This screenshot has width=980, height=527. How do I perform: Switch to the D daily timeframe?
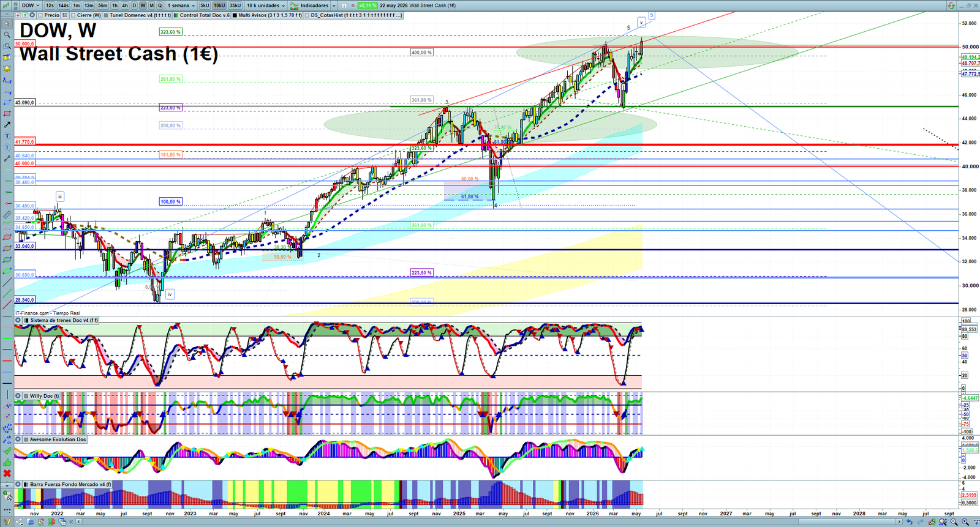(x=134, y=6)
